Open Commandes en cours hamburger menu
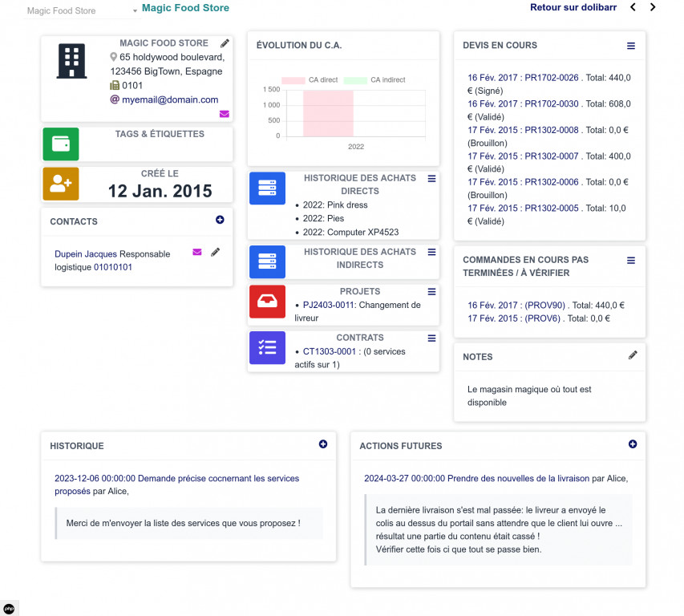 (631, 261)
